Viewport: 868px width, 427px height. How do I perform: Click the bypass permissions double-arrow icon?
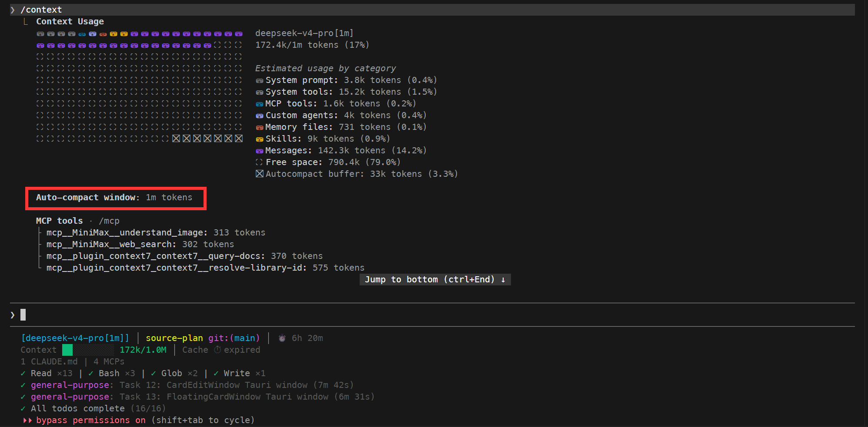pyautogui.click(x=27, y=420)
